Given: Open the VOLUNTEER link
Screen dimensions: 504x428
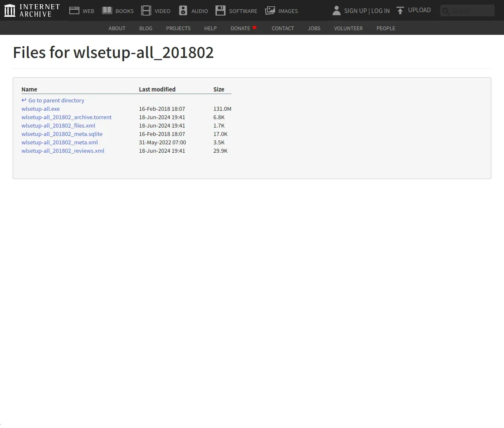Looking at the screenshot, I should coord(348,29).
